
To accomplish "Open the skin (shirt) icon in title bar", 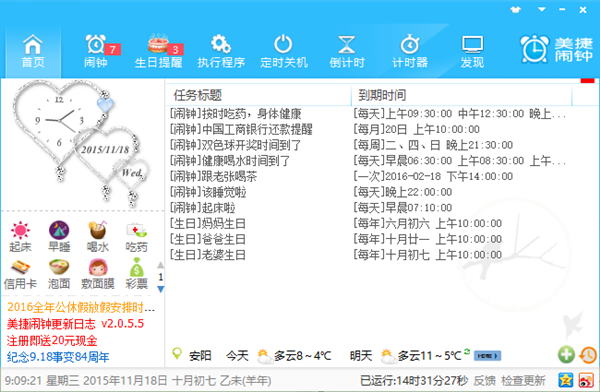I will pos(515,10).
